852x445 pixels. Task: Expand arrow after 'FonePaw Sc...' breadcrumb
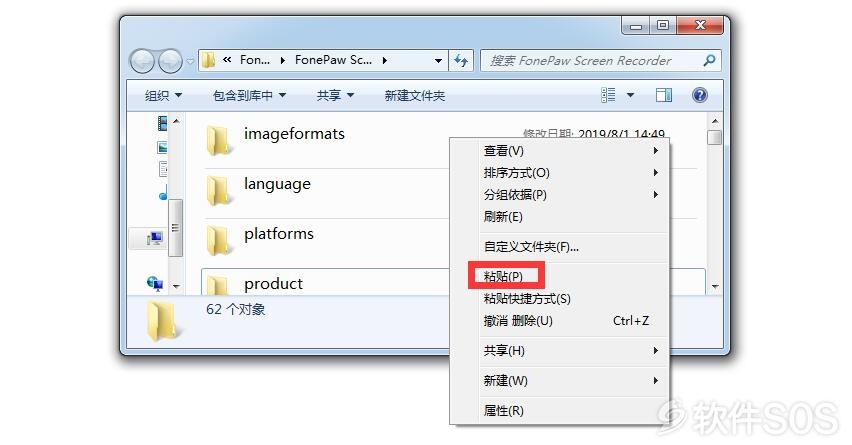[385, 61]
